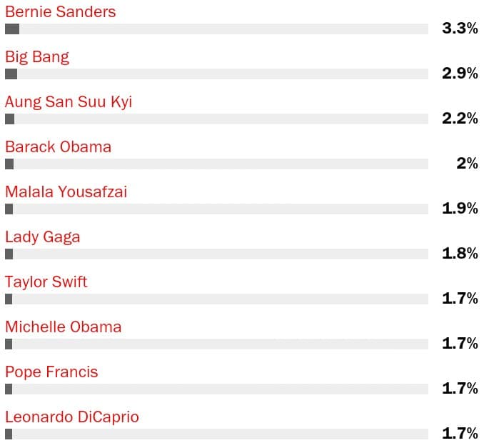The image size is (484, 448).
Task: Click the 3.3% value for Bernie Sanders
Action: pos(460,29)
